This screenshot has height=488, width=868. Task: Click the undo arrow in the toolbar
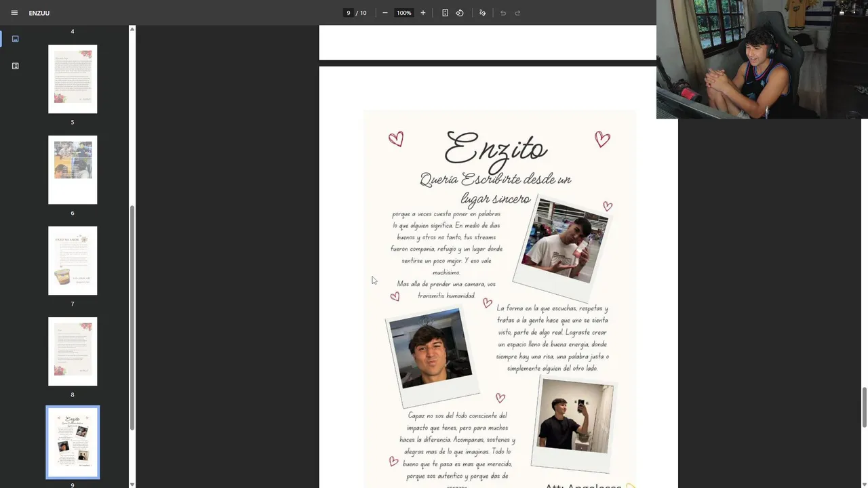503,13
